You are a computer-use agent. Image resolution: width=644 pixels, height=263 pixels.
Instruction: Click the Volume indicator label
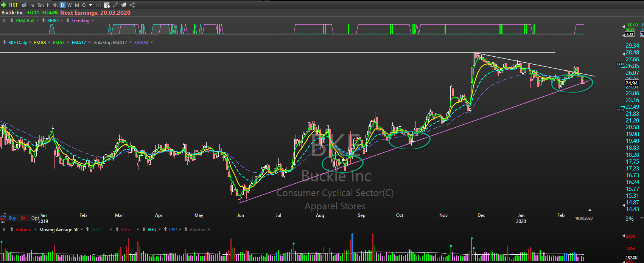click(x=23, y=230)
